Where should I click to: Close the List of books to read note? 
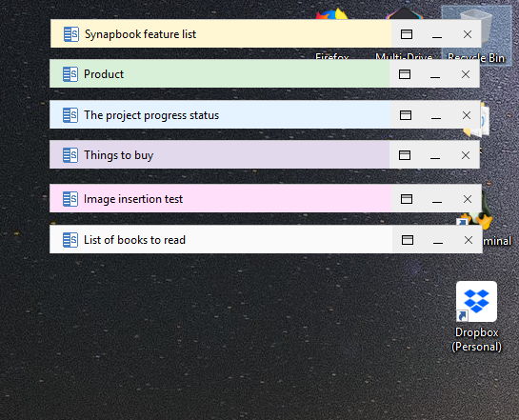point(468,240)
